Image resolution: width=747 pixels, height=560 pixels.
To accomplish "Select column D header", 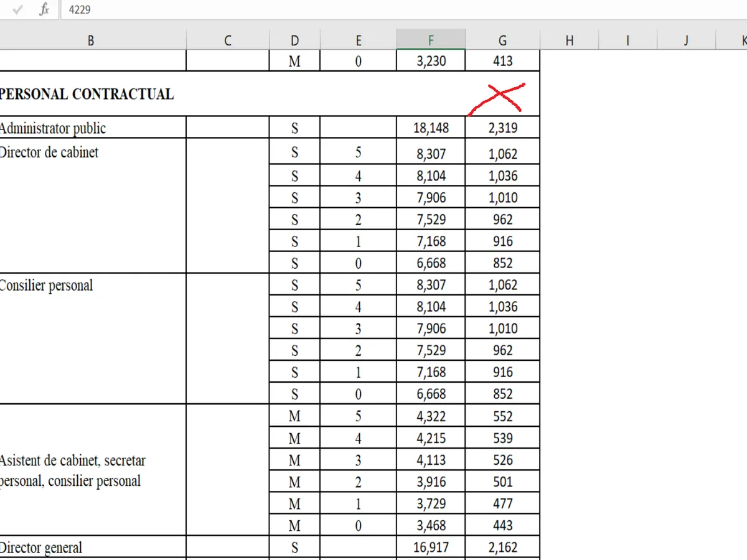I will [294, 41].
